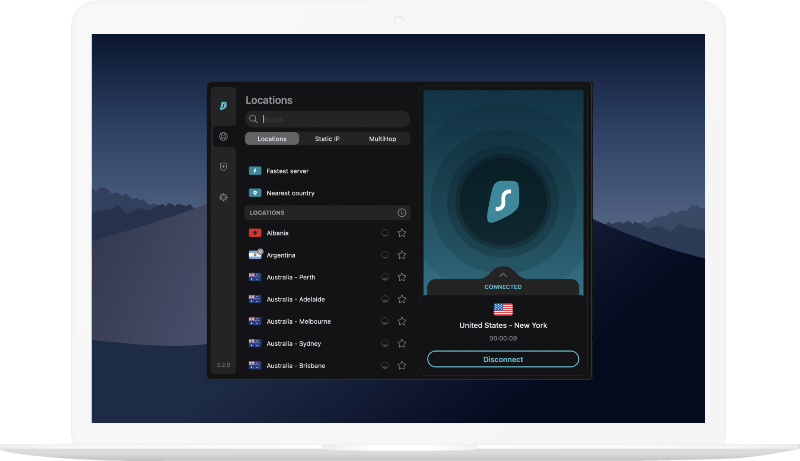
Task: Favorite Argentina with the star
Action: click(x=402, y=255)
